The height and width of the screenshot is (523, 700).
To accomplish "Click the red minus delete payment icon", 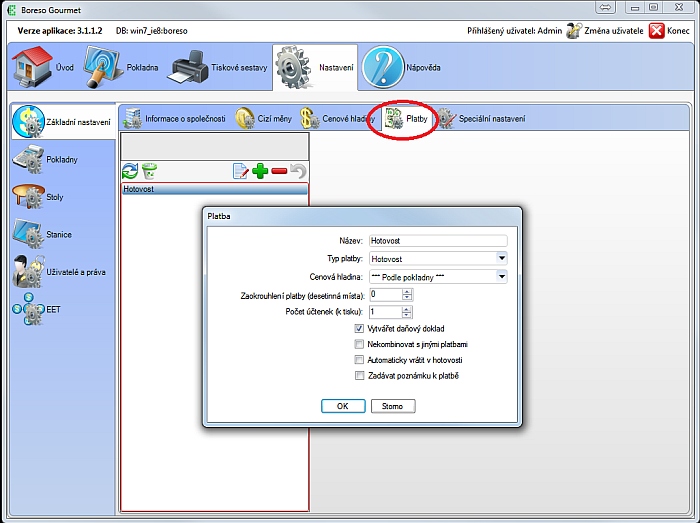I will tap(279, 171).
